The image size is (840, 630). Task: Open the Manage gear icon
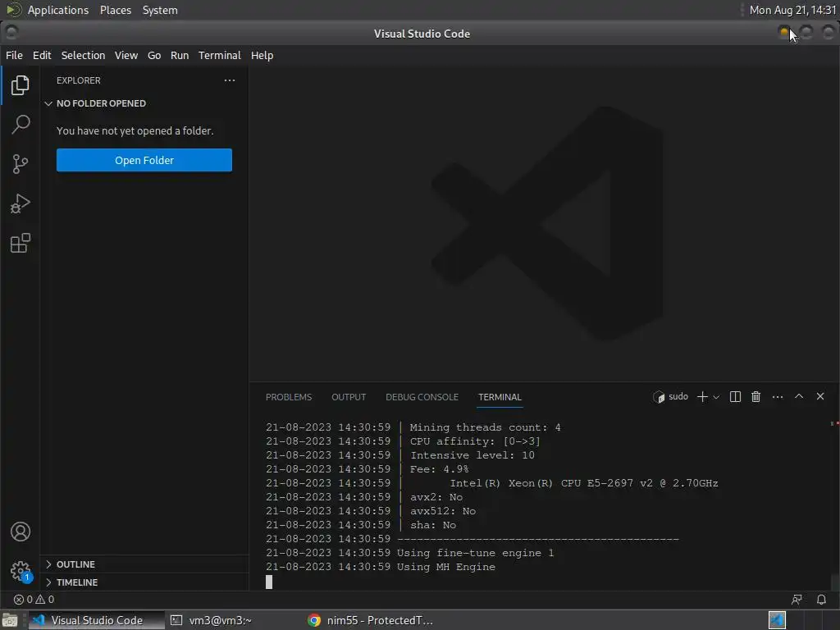[x=21, y=571]
